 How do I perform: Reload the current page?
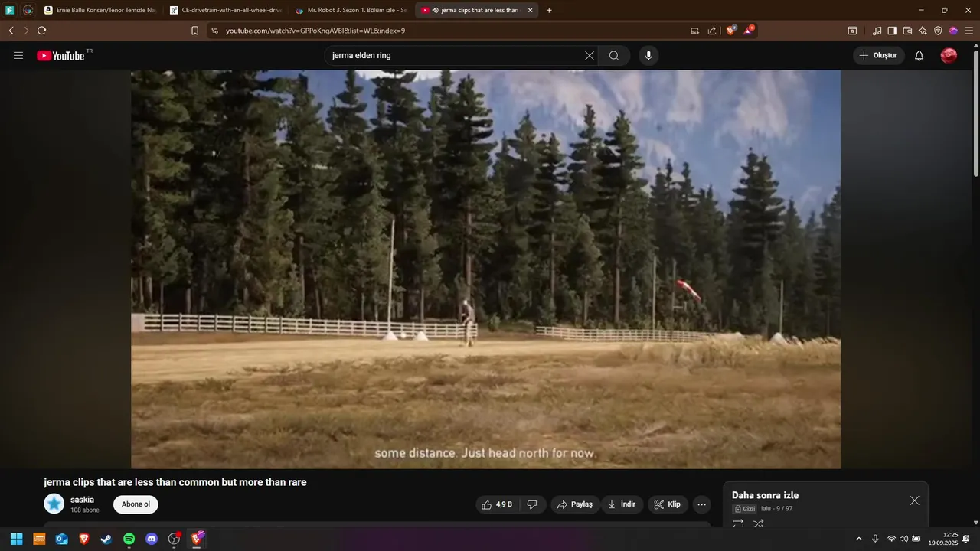(x=41, y=31)
